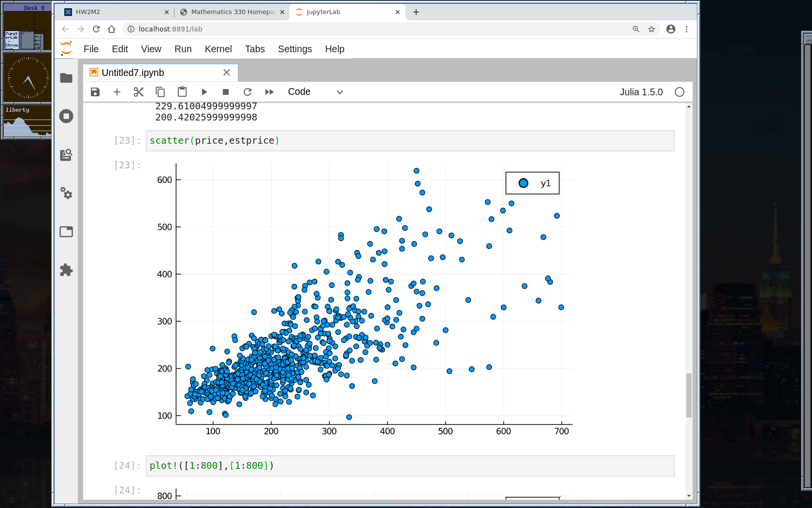Bookmark this page with the star icon

652,29
